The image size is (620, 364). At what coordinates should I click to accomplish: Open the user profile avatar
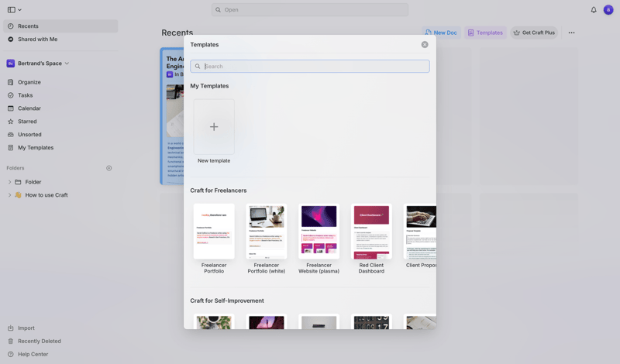[608, 10]
